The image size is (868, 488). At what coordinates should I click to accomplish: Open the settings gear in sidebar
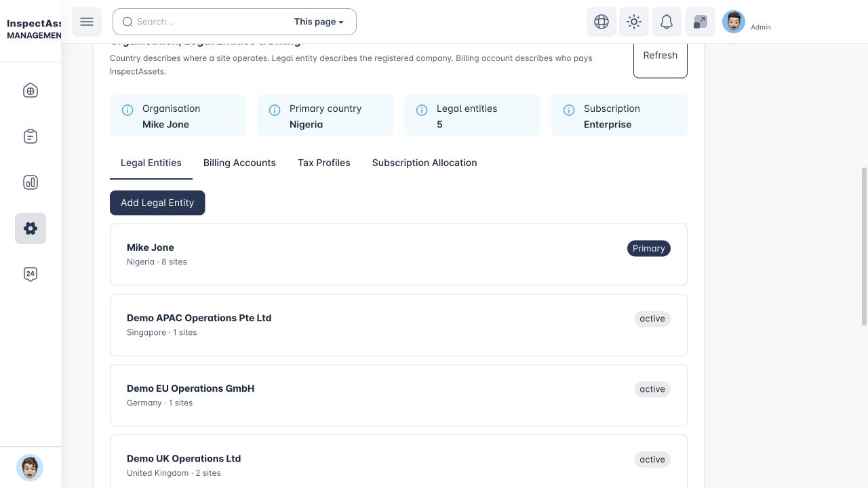31,228
